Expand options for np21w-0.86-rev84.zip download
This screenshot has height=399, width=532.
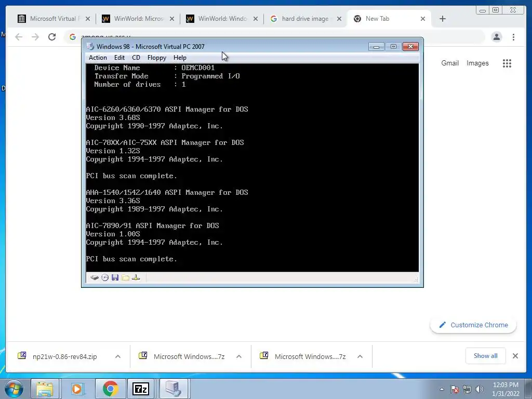(118, 356)
